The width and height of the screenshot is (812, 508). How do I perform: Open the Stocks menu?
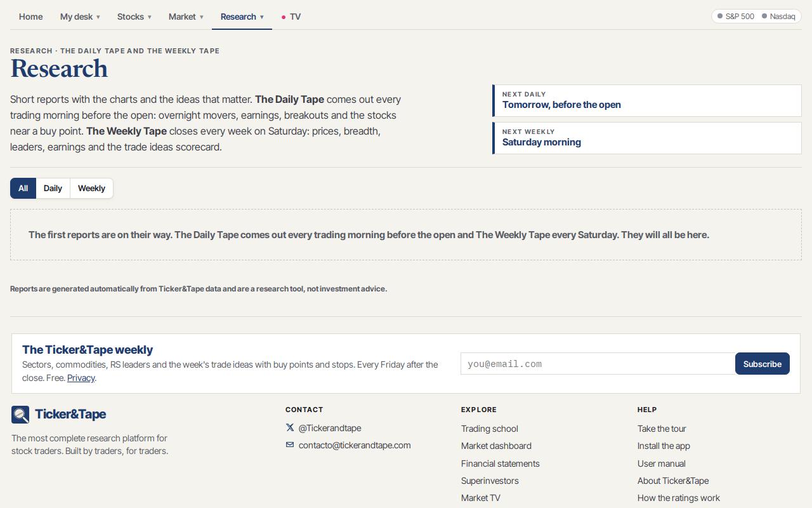(134, 17)
